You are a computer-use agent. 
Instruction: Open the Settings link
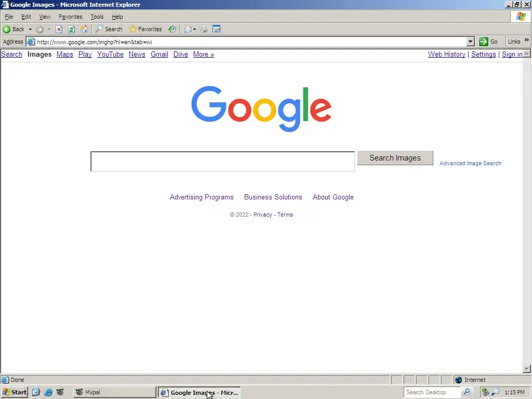(x=484, y=54)
